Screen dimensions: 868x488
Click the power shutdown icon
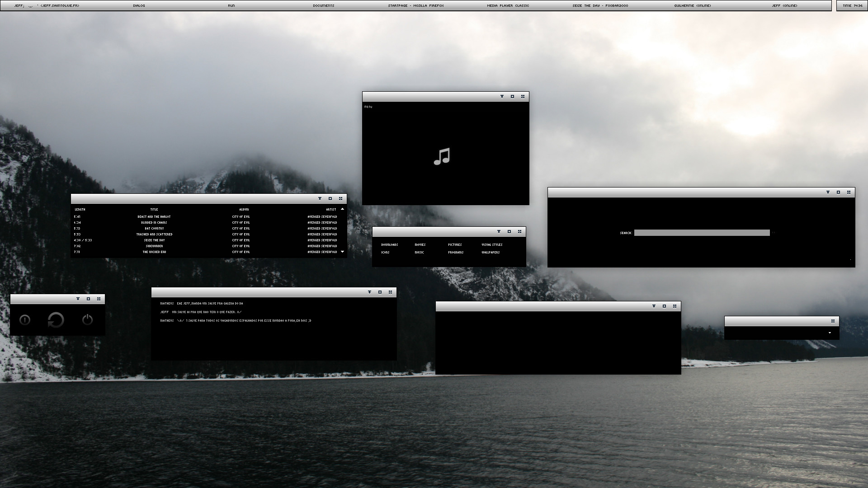87,320
